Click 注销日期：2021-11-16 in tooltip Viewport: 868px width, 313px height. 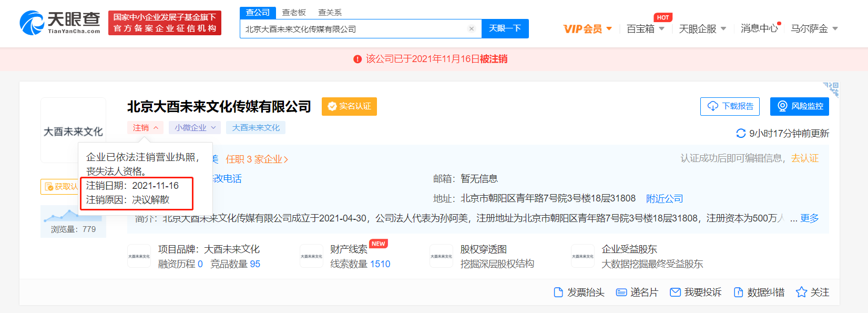(x=132, y=186)
